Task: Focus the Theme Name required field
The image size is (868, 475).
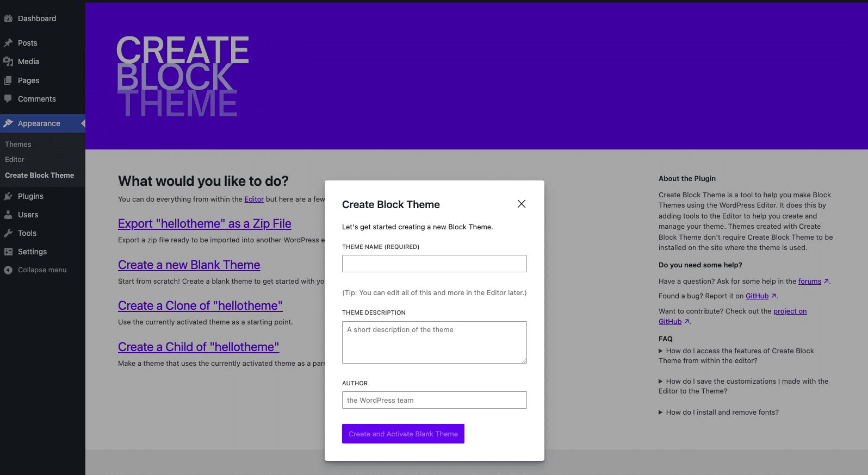Action: tap(434, 264)
